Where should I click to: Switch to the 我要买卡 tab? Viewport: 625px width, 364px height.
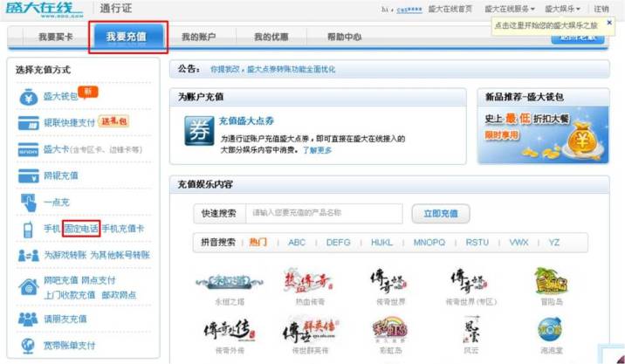point(55,37)
